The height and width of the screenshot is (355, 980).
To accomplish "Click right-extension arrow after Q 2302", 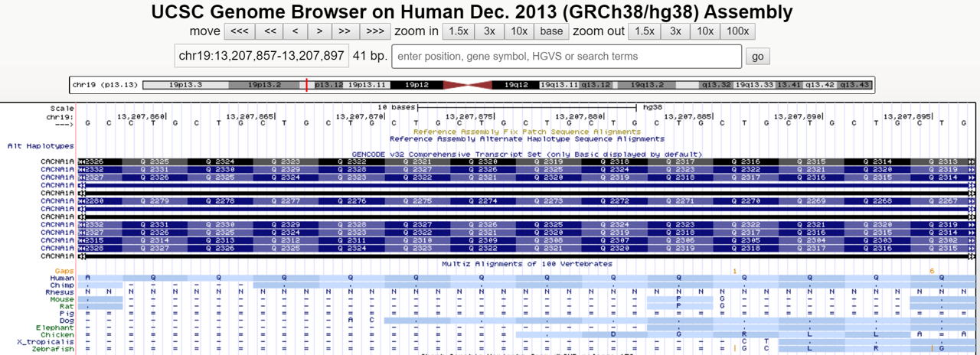I will 972,240.
